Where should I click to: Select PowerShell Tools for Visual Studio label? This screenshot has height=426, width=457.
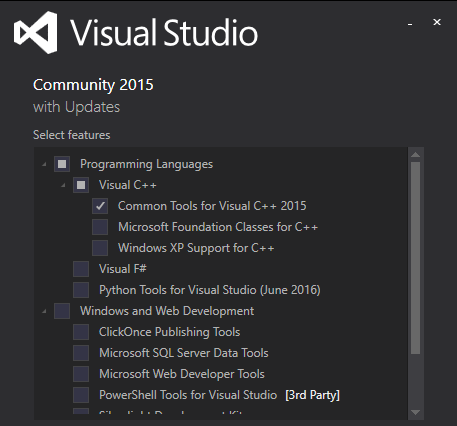188,395
